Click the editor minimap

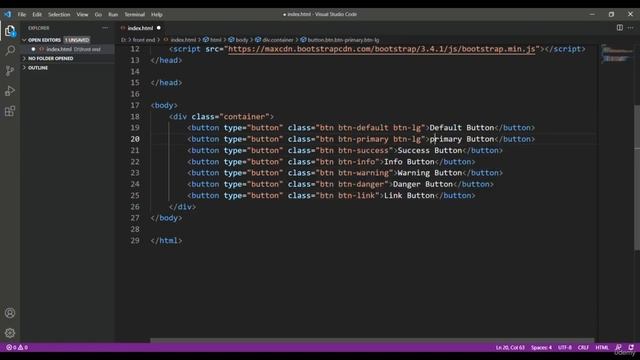click(x=616, y=55)
